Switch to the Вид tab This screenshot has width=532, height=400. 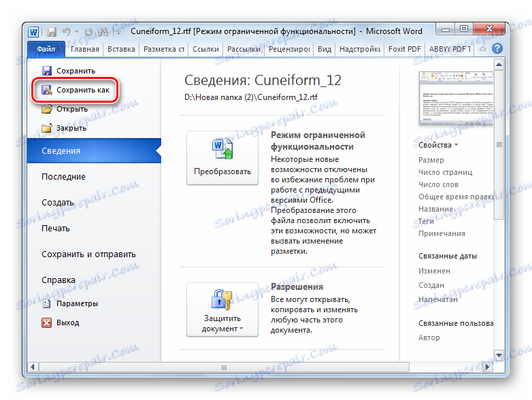325,49
